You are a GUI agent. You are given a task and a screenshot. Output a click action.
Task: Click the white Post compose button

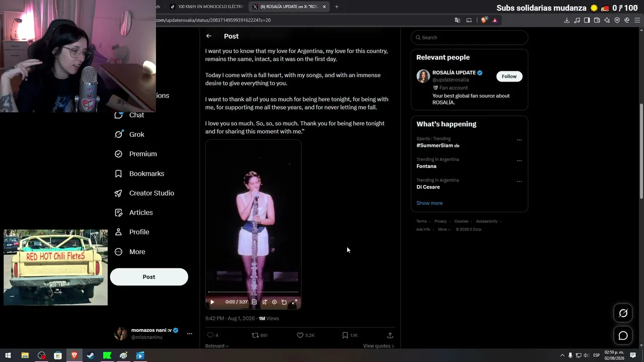pyautogui.click(x=149, y=277)
